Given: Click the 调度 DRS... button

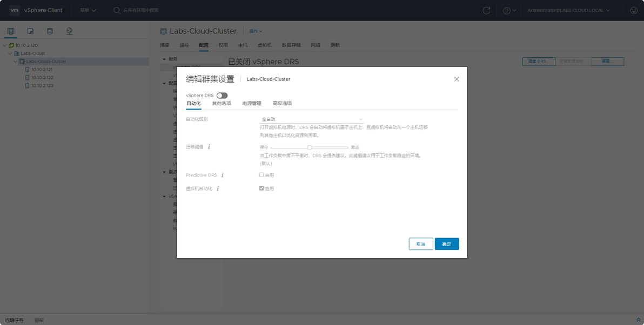Looking at the screenshot, I should coord(539,62).
